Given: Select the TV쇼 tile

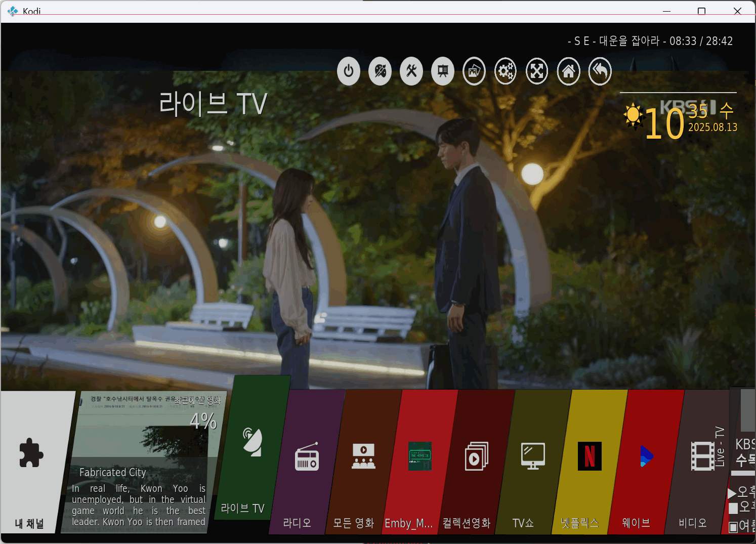Looking at the screenshot, I should point(533,462).
